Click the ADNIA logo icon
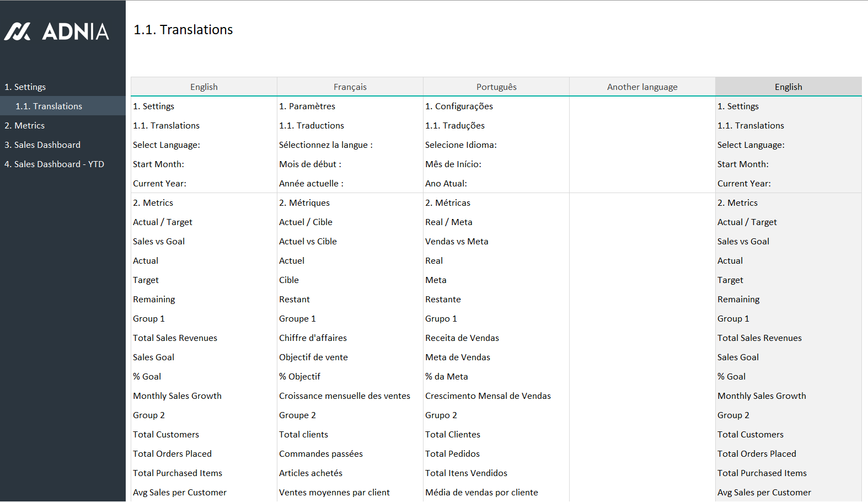This screenshot has width=868, height=502. [18, 31]
